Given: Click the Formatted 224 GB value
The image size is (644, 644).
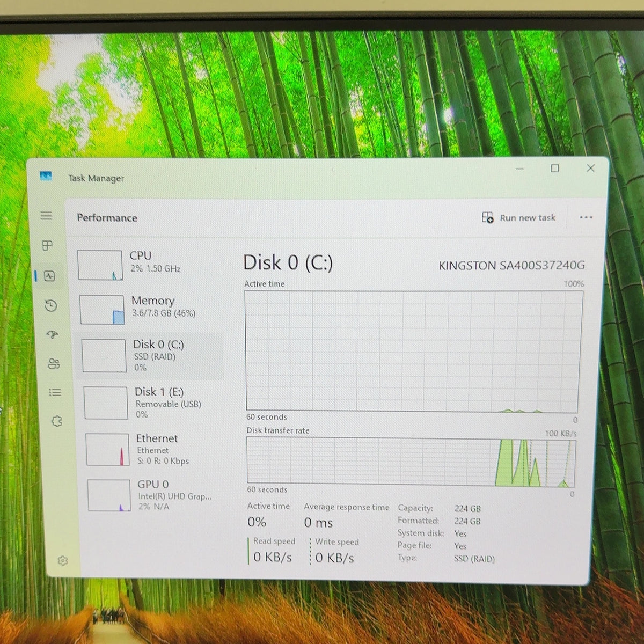Looking at the screenshot, I should coord(467,521).
